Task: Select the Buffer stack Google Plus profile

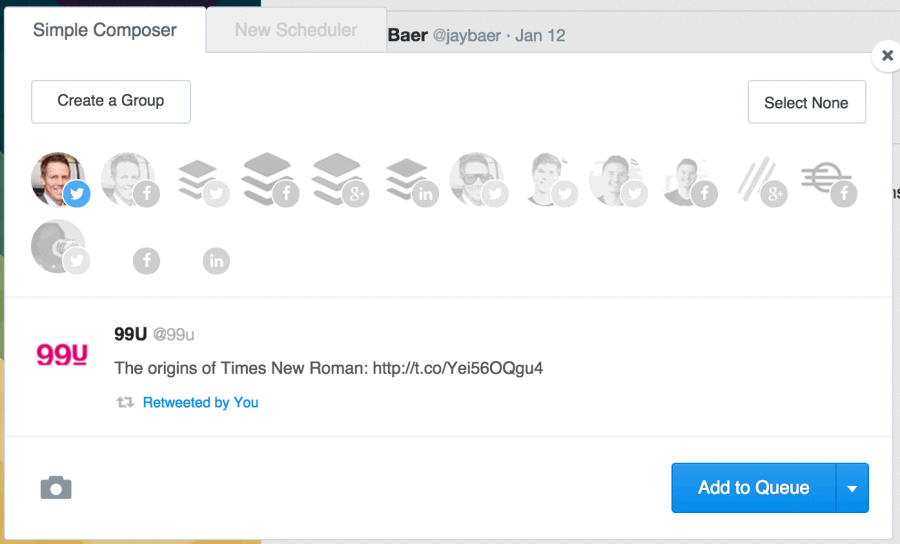Action: [341, 181]
